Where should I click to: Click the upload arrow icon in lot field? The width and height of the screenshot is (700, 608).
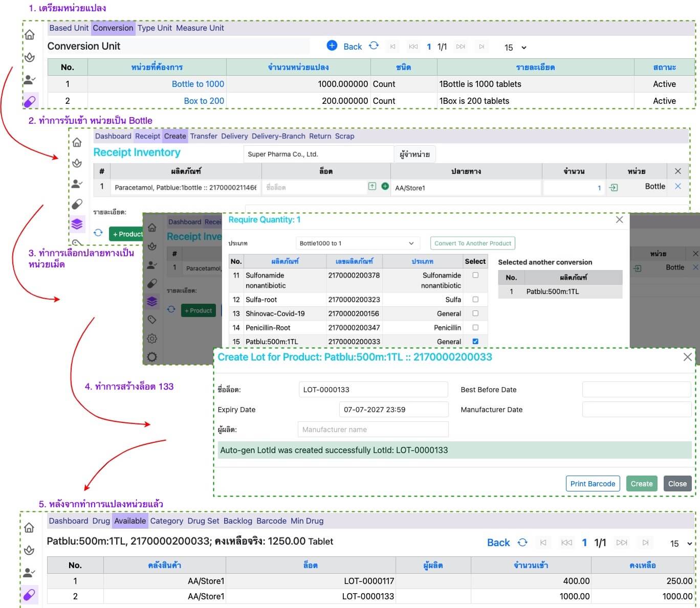click(372, 187)
